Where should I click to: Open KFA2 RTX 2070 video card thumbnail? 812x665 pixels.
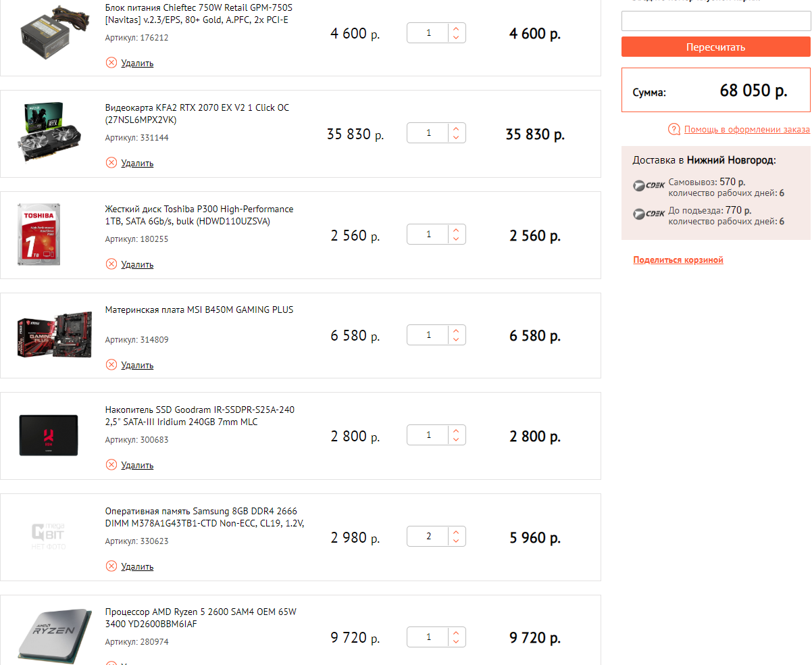point(49,133)
